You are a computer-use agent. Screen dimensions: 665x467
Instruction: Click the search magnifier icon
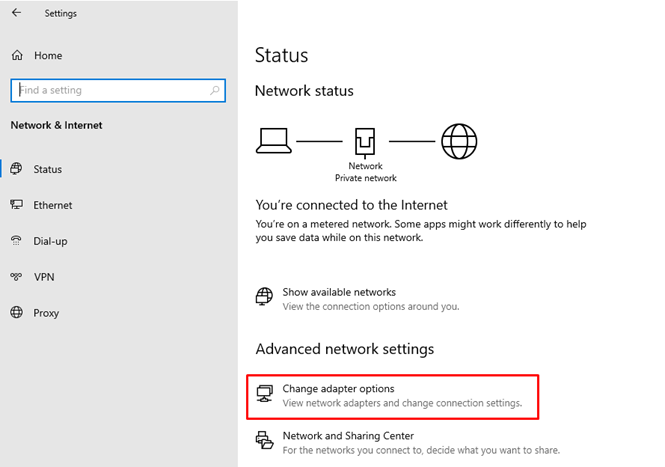(x=215, y=90)
